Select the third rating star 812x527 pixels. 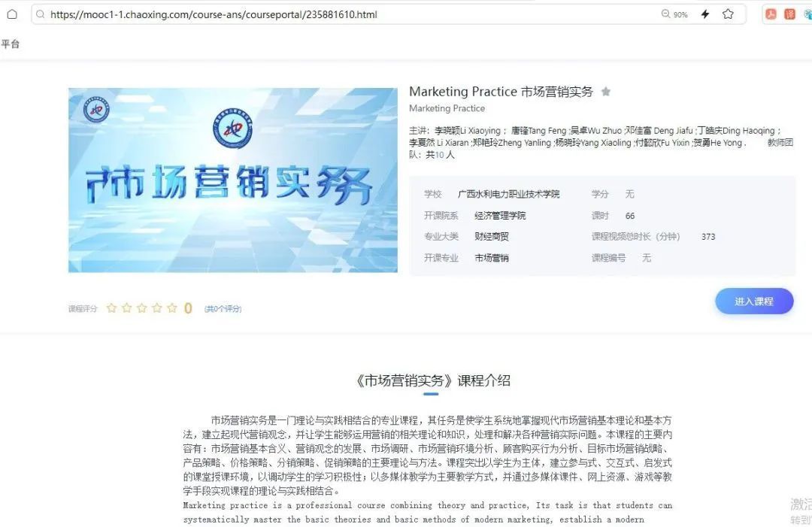pos(142,307)
